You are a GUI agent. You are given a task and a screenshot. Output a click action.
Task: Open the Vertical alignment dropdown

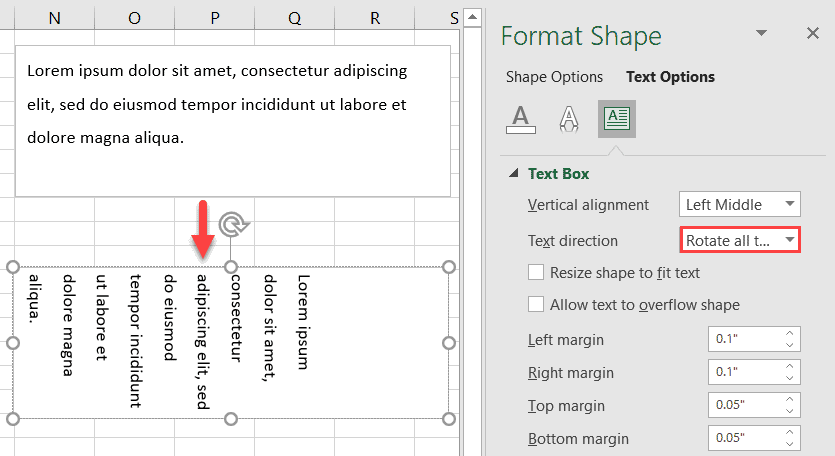pos(740,205)
